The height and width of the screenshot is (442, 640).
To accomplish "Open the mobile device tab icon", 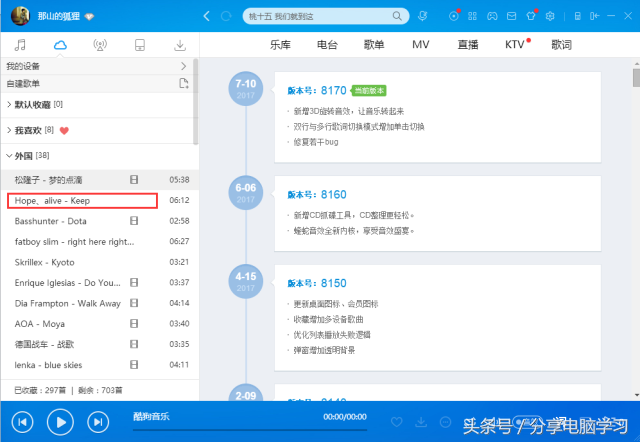I will (140, 45).
